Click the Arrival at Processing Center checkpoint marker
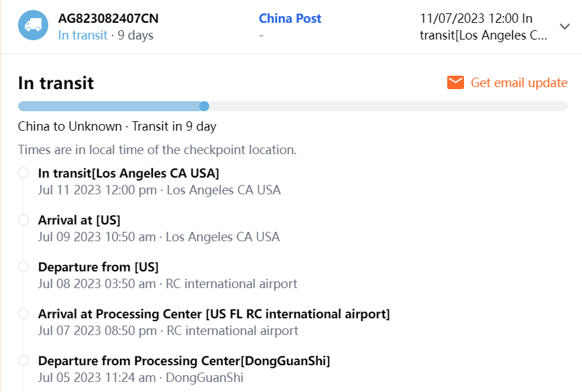The image size is (582, 392). pos(23,314)
